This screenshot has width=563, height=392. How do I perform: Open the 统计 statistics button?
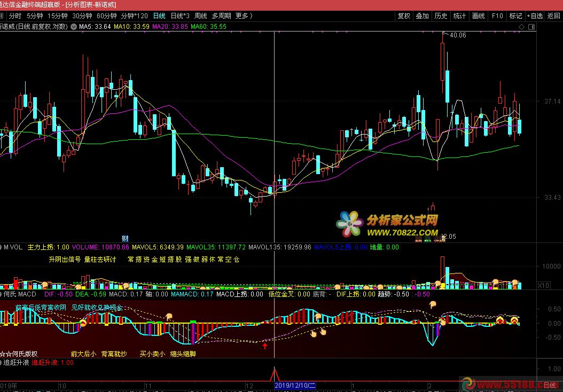coord(459,16)
